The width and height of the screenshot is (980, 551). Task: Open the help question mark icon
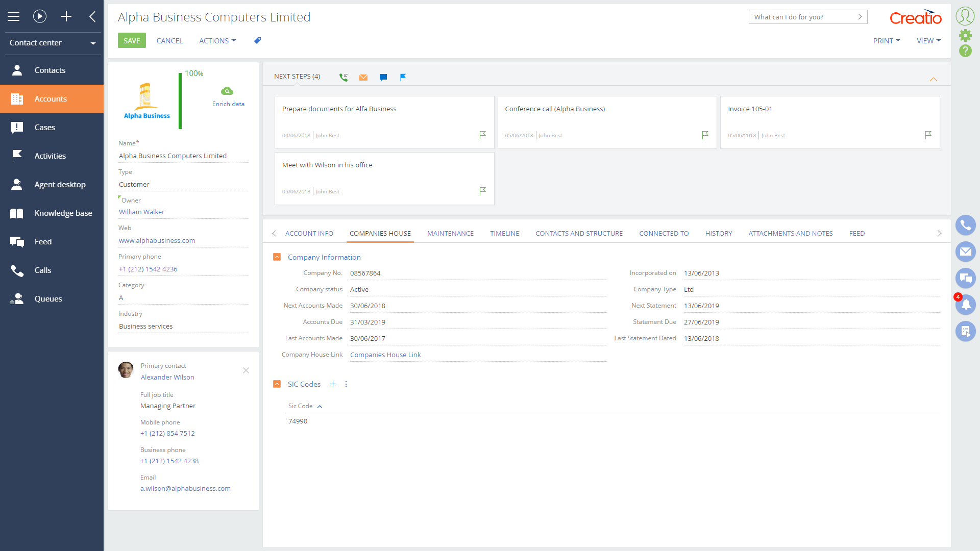tap(965, 51)
